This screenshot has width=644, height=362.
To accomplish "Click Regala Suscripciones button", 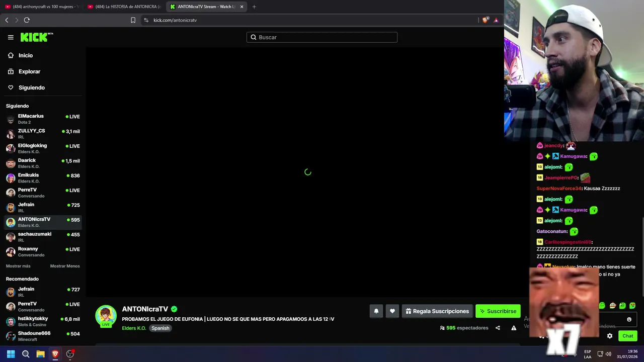I will point(437,311).
